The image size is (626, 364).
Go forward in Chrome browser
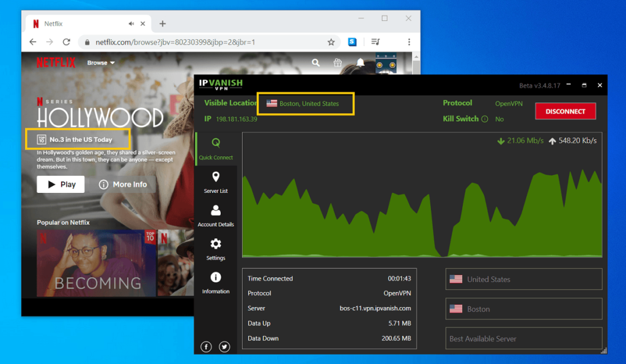click(50, 42)
